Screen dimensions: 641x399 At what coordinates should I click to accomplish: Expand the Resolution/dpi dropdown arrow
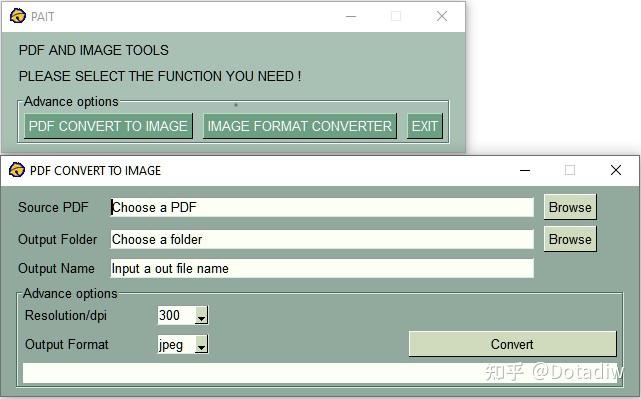201,316
